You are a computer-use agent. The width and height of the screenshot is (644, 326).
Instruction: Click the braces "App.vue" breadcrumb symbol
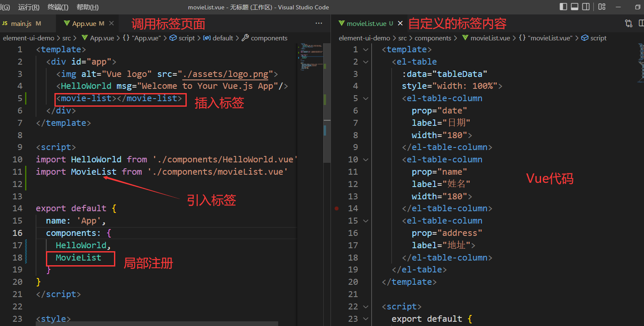(142, 38)
